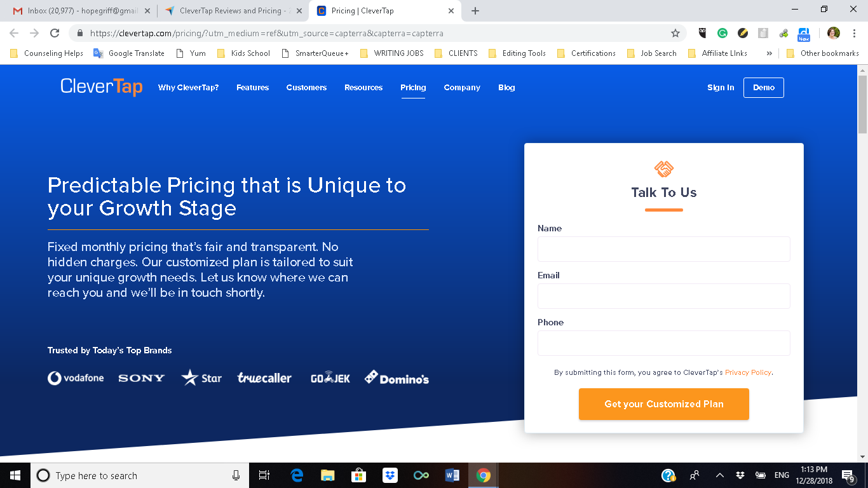Open SmarterQueue+ bookmark
868x488 pixels.
[315, 53]
